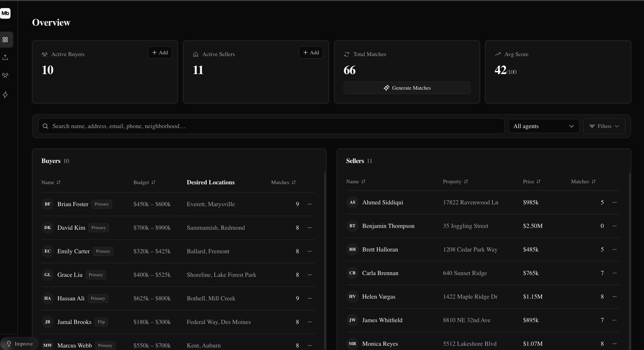Open more options for Benjamin Thompson
Viewport: 644px width, 350px height.
point(614,226)
